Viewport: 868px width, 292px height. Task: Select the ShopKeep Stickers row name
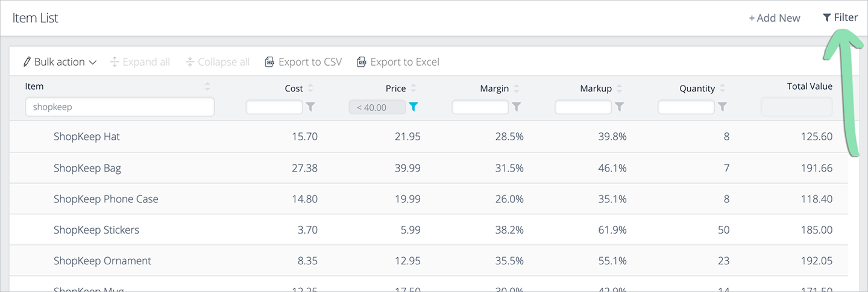pyautogui.click(x=96, y=230)
